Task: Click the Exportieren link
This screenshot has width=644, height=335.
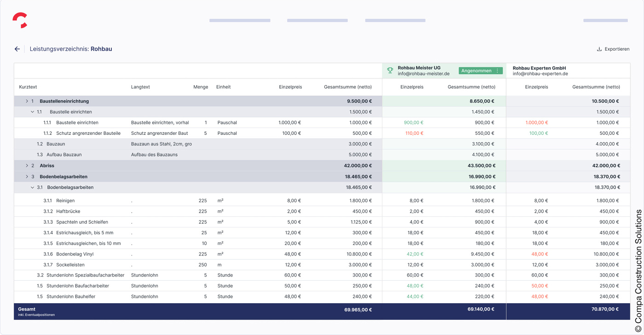Action: click(616, 48)
